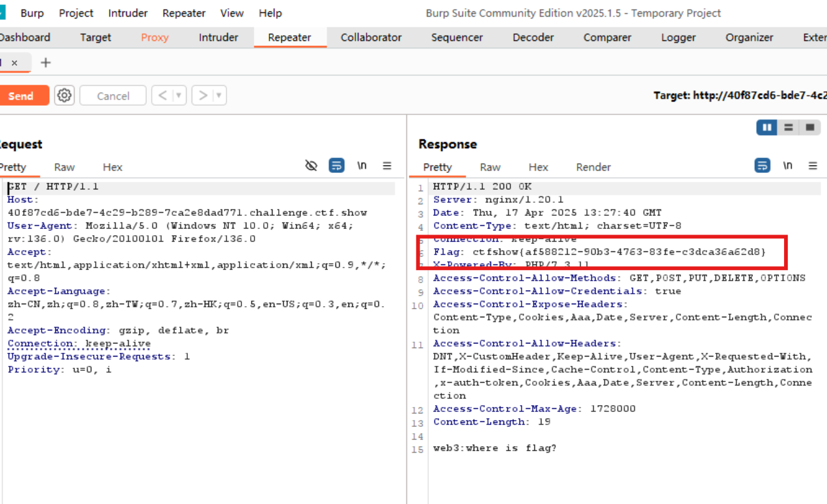Select the Request panel Hex tab

(113, 167)
